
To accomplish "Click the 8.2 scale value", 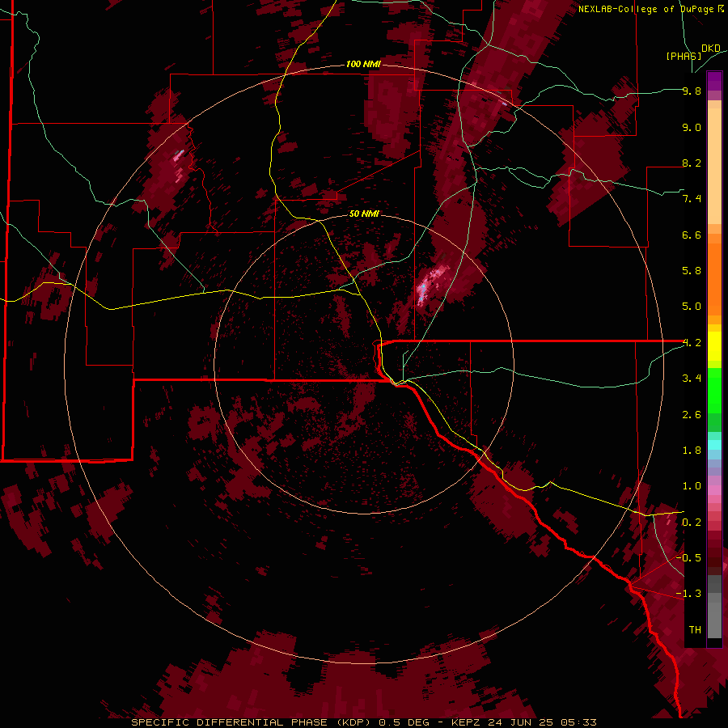I will pyautogui.click(x=692, y=163).
